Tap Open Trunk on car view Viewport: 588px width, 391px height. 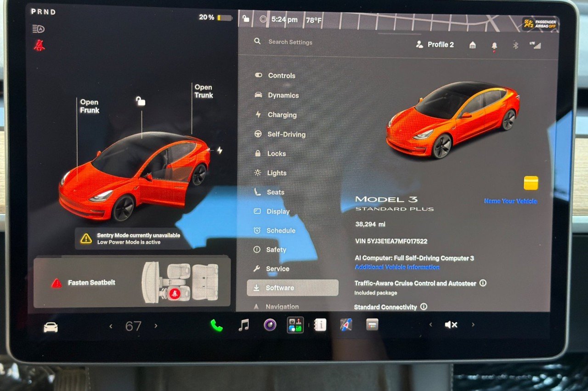204,91
